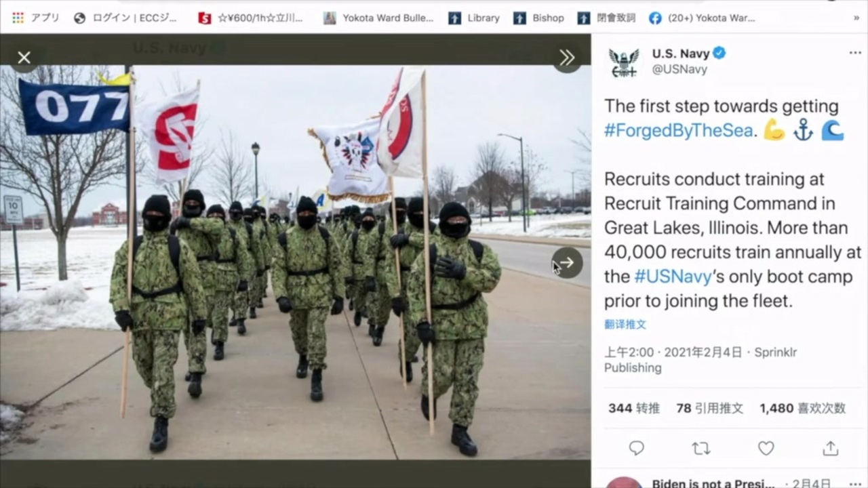Open the アプリ apps bookmark
868x488 pixels.
tap(36, 18)
